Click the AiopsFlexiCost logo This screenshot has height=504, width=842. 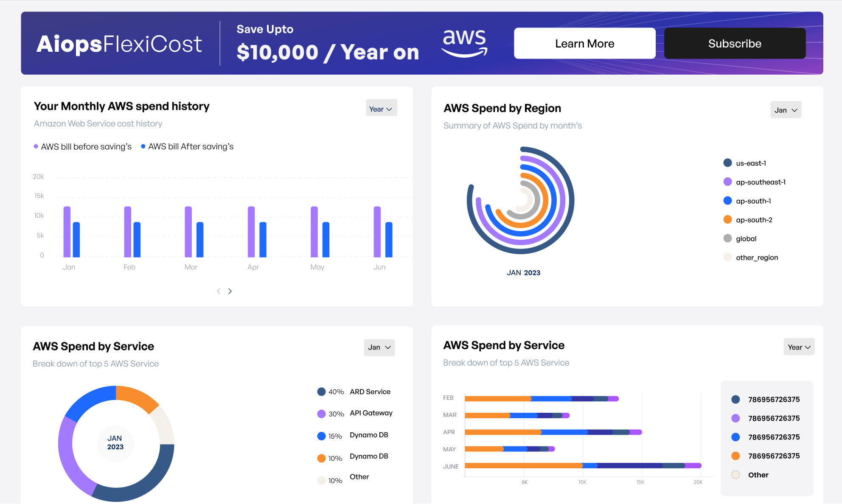[x=119, y=44]
